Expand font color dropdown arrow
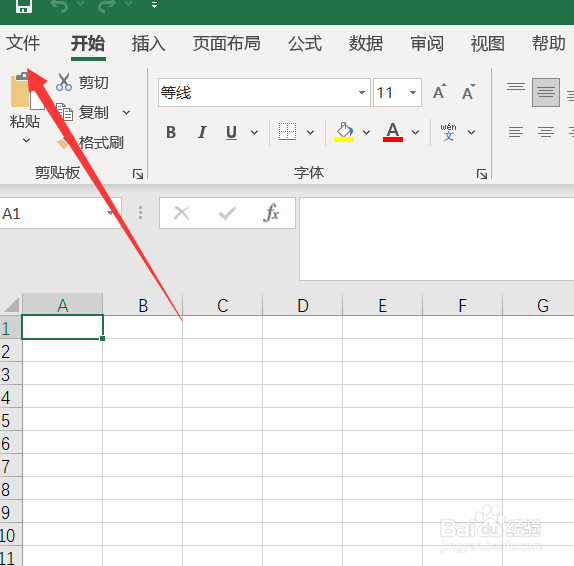This screenshot has height=566, width=574. pyautogui.click(x=415, y=132)
